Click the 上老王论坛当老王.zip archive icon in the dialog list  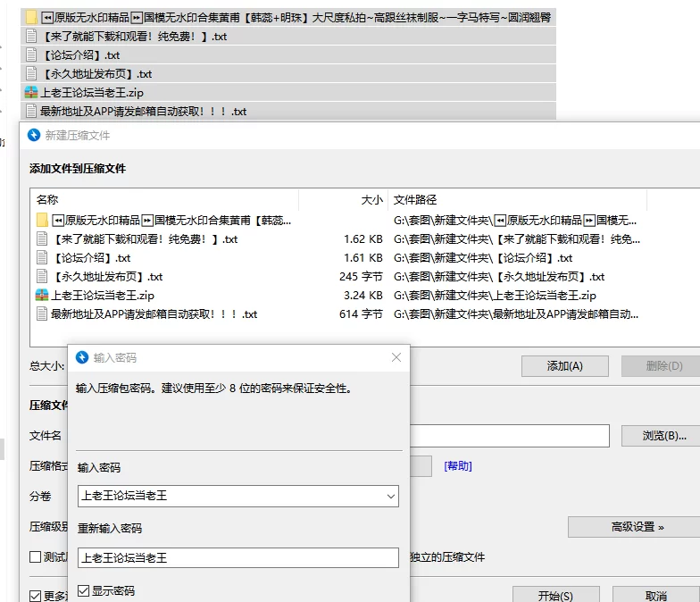[42, 295]
